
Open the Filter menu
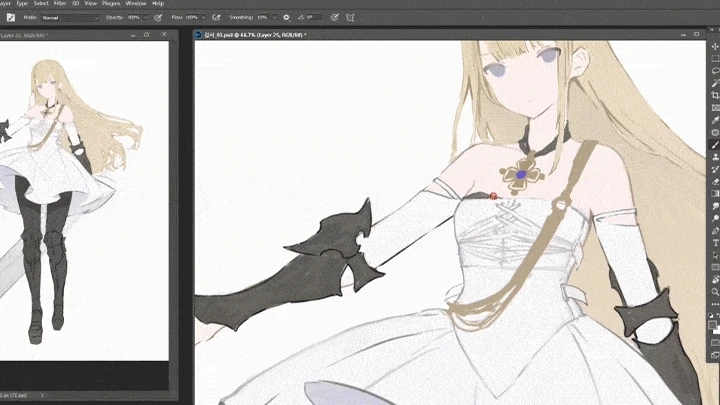click(x=60, y=3)
